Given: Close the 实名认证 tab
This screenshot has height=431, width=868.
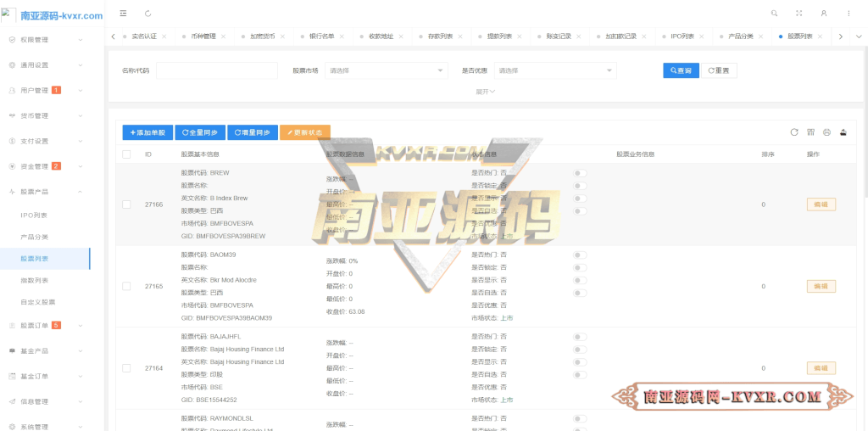Looking at the screenshot, I should click(x=164, y=36).
